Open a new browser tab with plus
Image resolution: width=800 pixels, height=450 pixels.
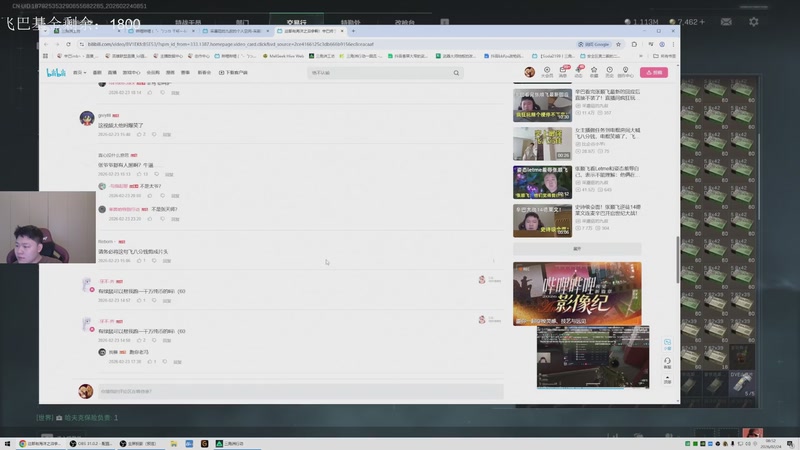[x=353, y=31]
